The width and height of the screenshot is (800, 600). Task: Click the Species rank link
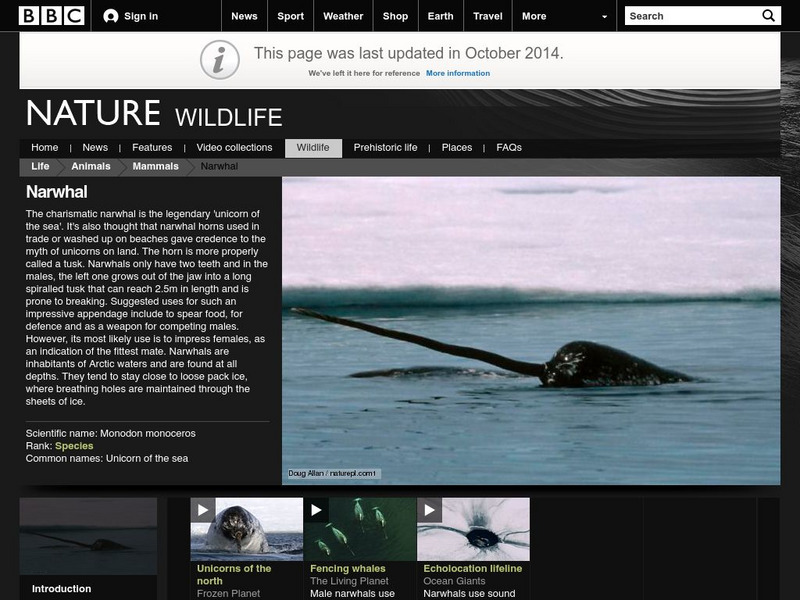[74, 446]
